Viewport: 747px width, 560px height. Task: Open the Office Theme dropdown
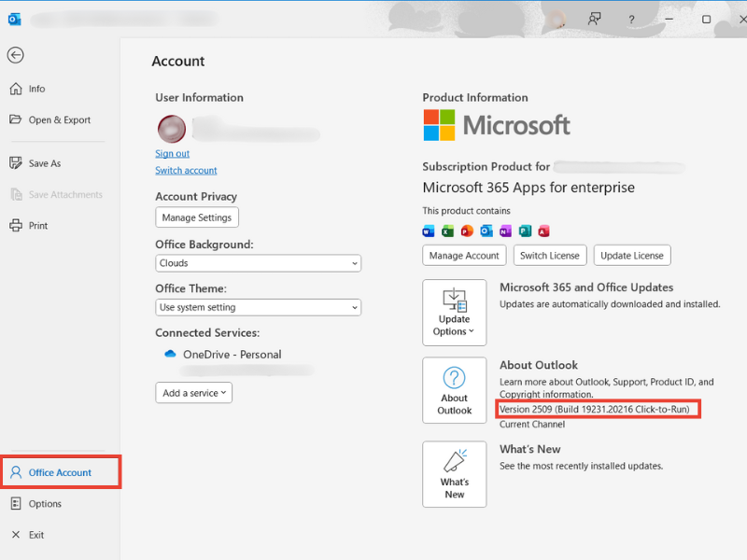258,307
